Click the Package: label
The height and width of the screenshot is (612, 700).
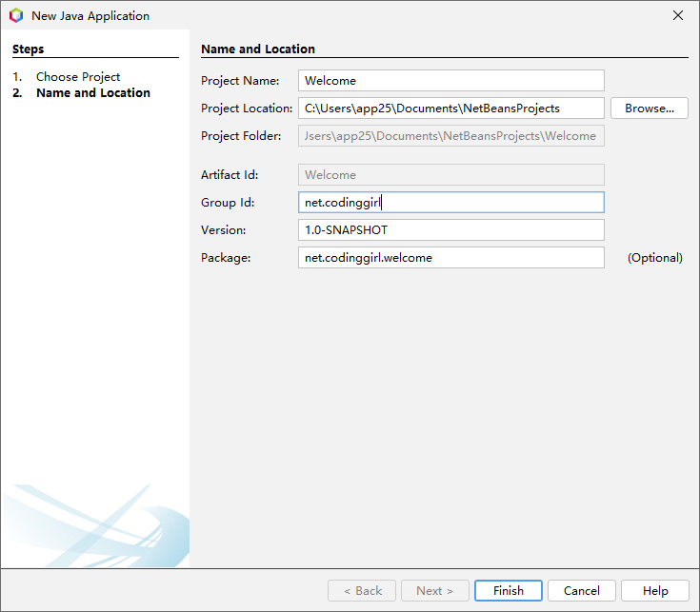[226, 258]
